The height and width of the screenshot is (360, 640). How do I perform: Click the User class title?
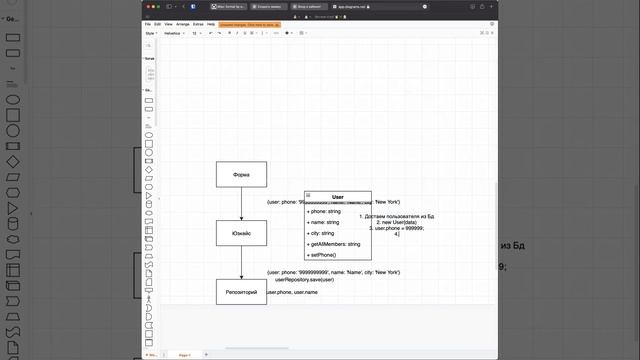click(x=338, y=197)
